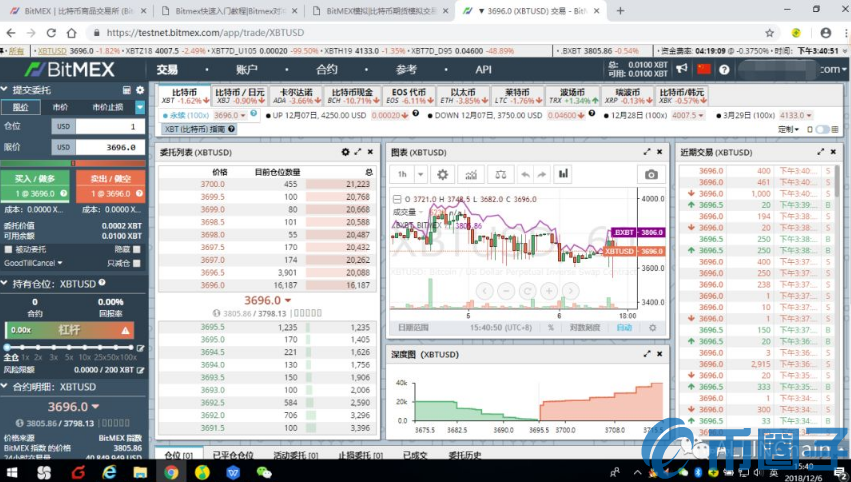851x482 pixels.
Task: Open help question mark in top navigation
Action: [x=724, y=69]
